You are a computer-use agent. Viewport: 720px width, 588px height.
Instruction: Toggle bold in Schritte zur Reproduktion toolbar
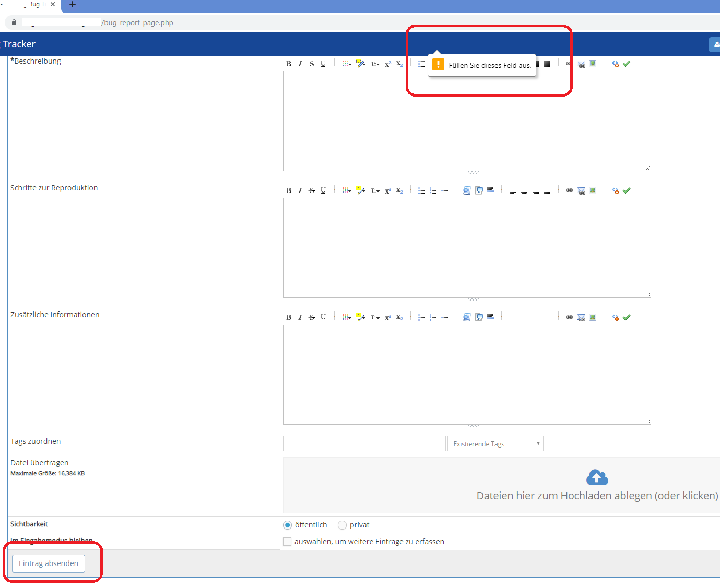pyautogui.click(x=289, y=191)
